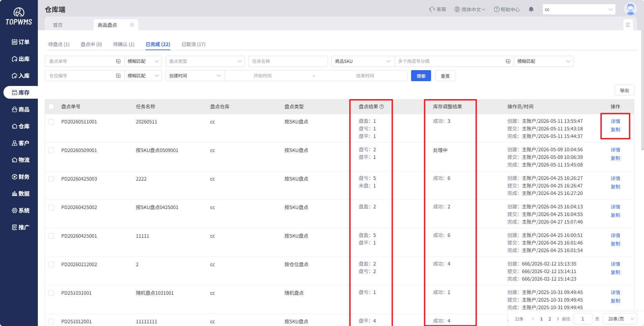
Task: Check the PD20260212002 row checkbox
Action: click(x=51, y=264)
